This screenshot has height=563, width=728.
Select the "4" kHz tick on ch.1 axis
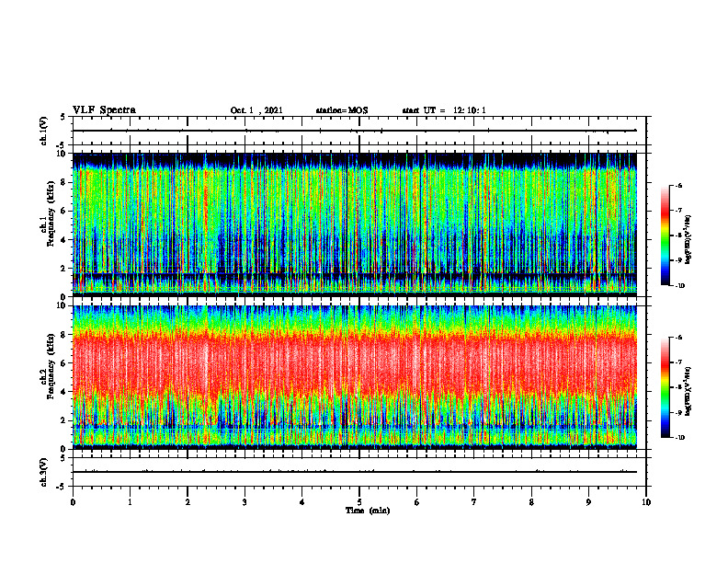(64, 240)
